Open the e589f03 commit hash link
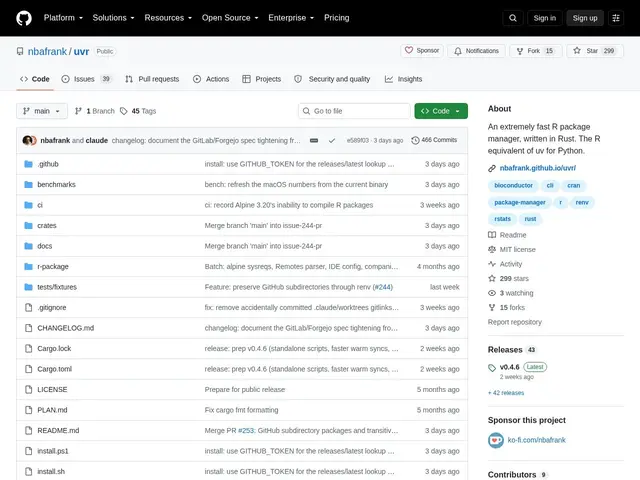This screenshot has height=480, width=640. (x=358, y=140)
